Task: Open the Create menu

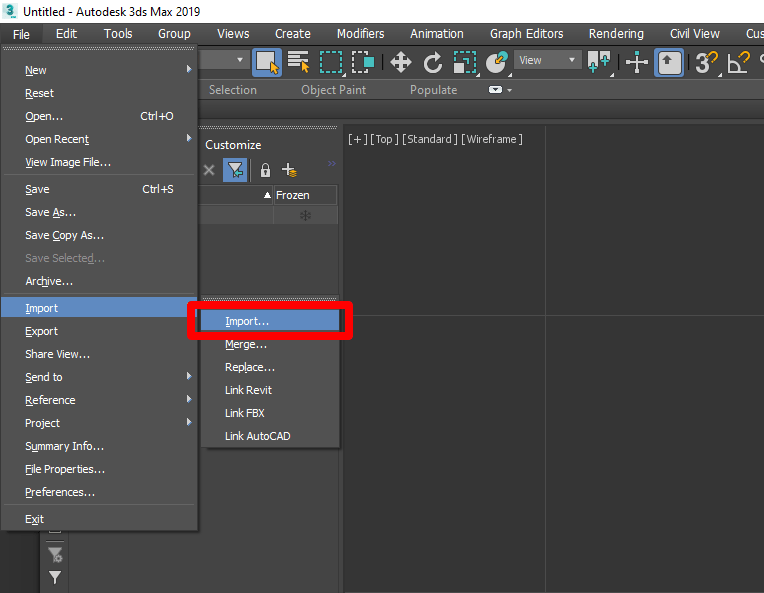Action: tap(292, 34)
